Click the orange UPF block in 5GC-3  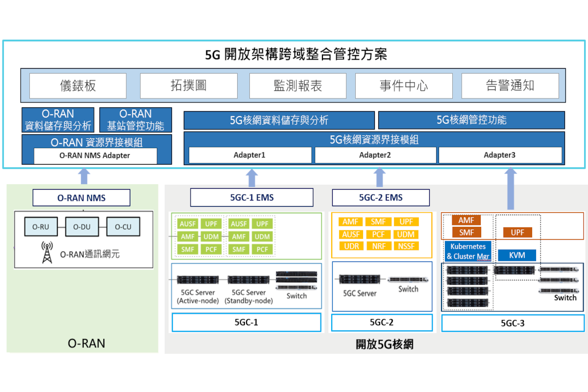(x=517, y=232)
